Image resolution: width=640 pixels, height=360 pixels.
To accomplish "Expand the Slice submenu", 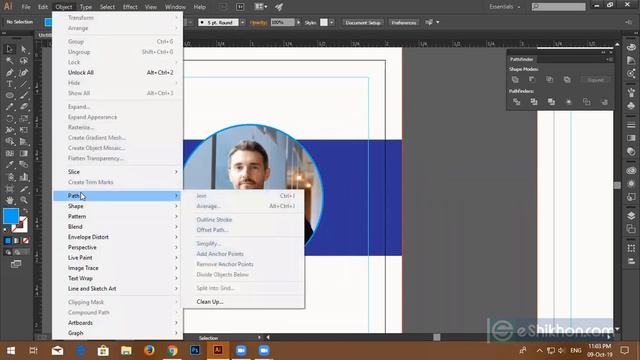I will 118,172.
